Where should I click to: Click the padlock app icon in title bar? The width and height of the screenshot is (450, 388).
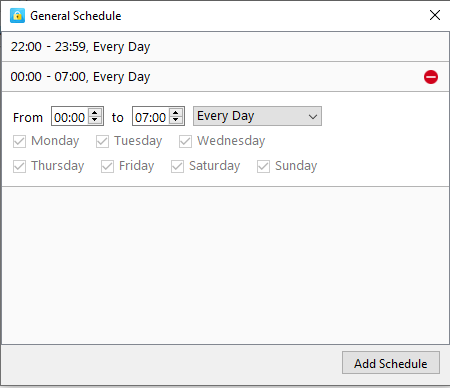[x=17, y=16]
